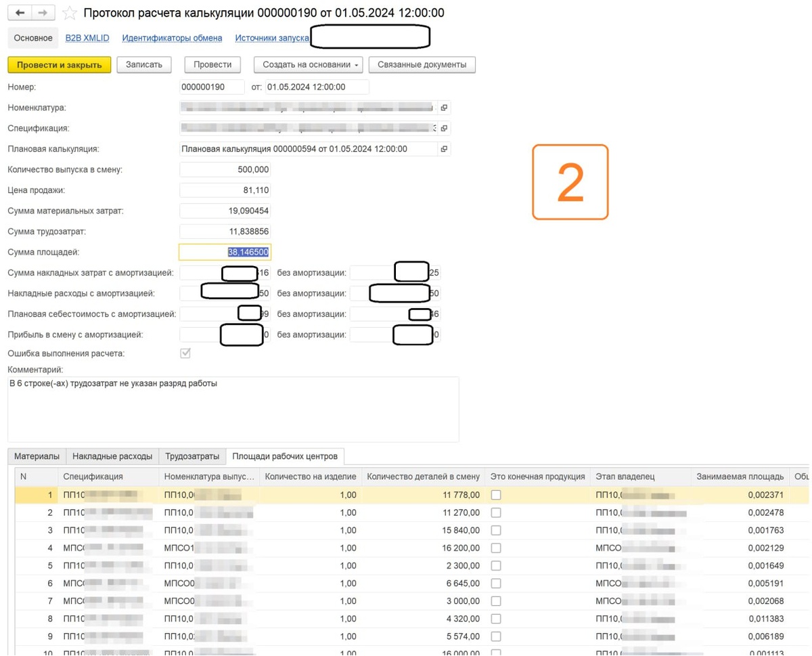Open the B2B XMLID link
The width and height of the screenshot is (812, 656).
(x=87, y=38)
